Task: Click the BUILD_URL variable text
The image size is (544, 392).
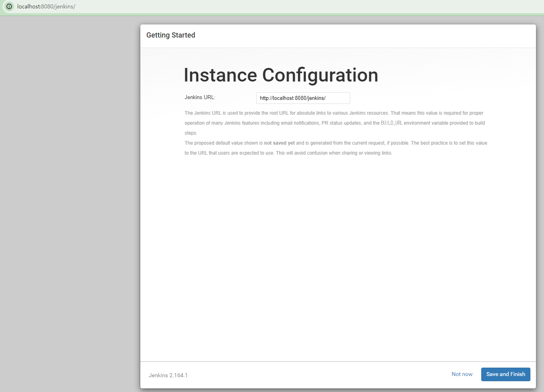Action: [x=392, y=123]
